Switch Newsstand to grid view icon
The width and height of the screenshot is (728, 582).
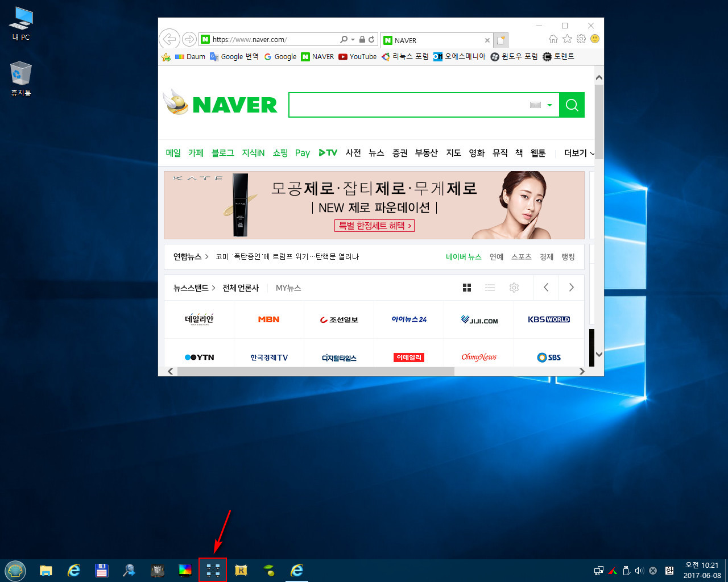467,288
